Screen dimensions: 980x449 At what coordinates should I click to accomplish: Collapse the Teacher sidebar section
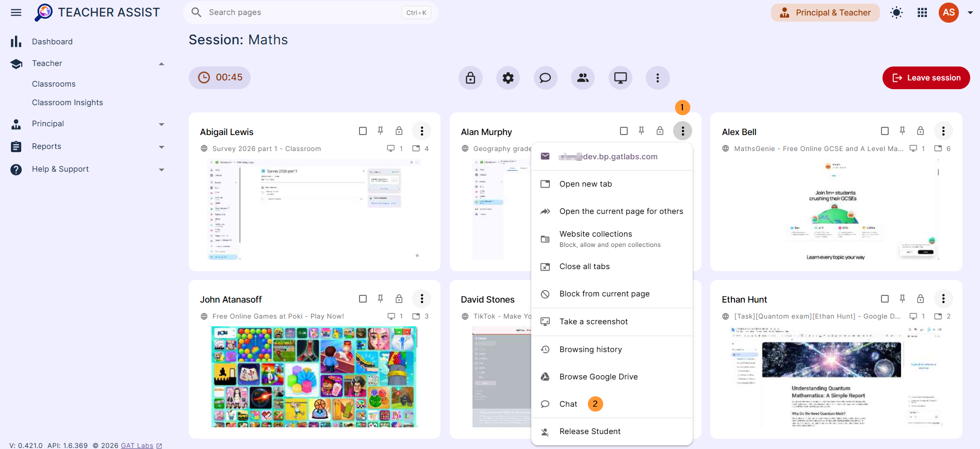pyautogui.click(x=161, y=63)
